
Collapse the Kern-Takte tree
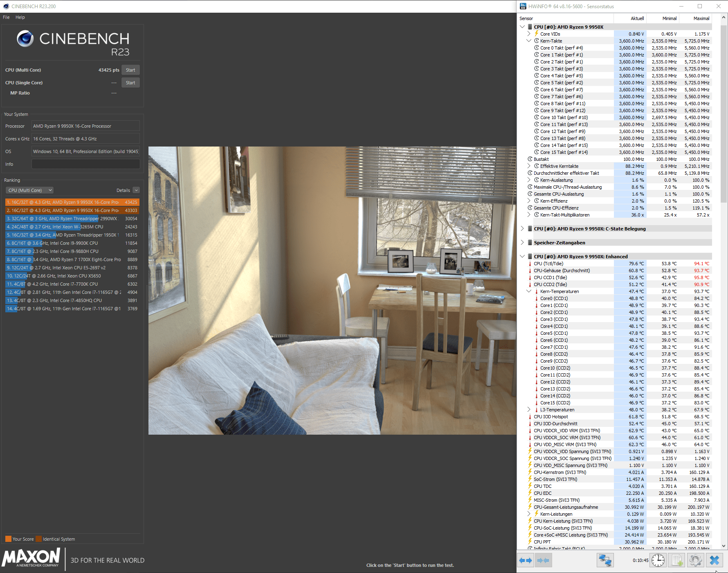[529, 41]
